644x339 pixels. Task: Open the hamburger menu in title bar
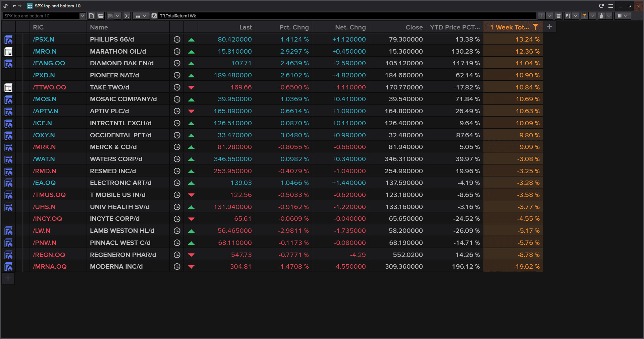tap(610, 6)
